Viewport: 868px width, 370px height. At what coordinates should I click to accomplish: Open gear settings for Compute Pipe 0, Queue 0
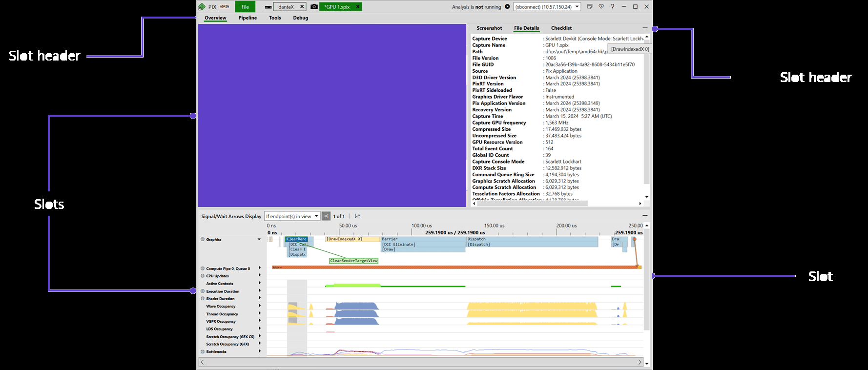click(203, 268)
